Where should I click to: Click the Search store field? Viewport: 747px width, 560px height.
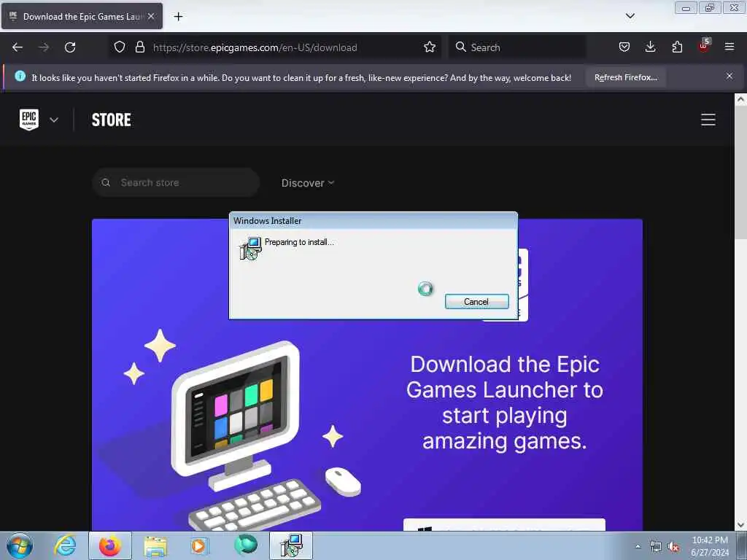pos(176,182)
